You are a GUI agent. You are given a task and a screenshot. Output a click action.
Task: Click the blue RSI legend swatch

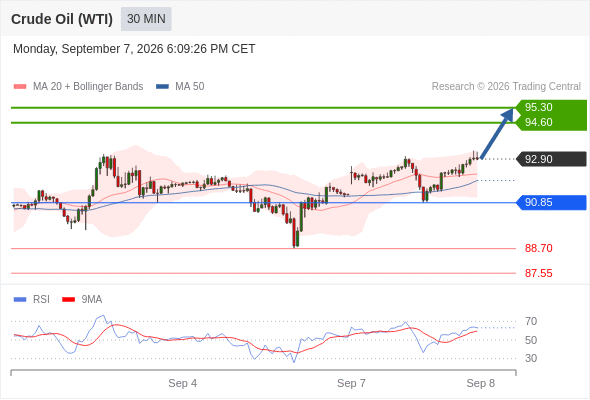click(20, 300)
